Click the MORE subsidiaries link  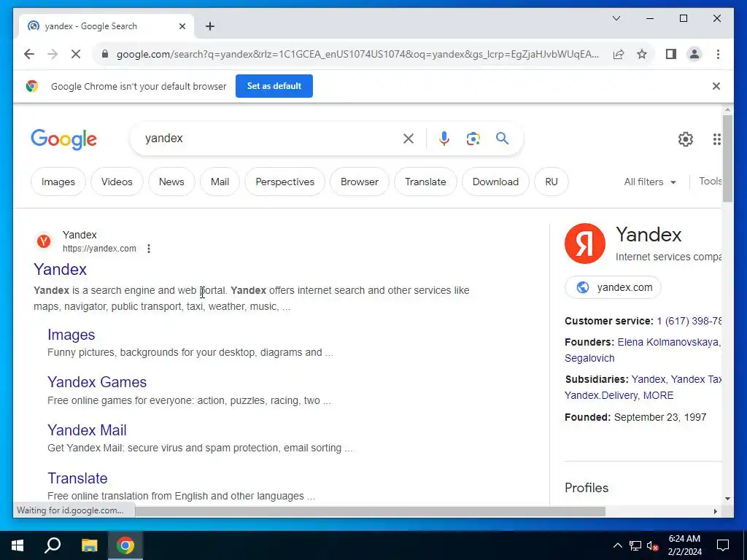click(x=658, y=395)
